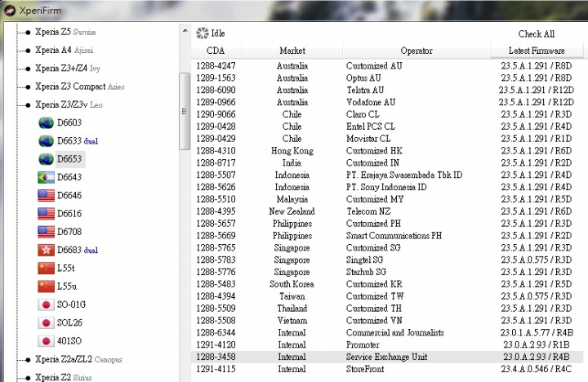Select the D6643 model label
This screenshot has width=588, height=382.
[69, 177]
